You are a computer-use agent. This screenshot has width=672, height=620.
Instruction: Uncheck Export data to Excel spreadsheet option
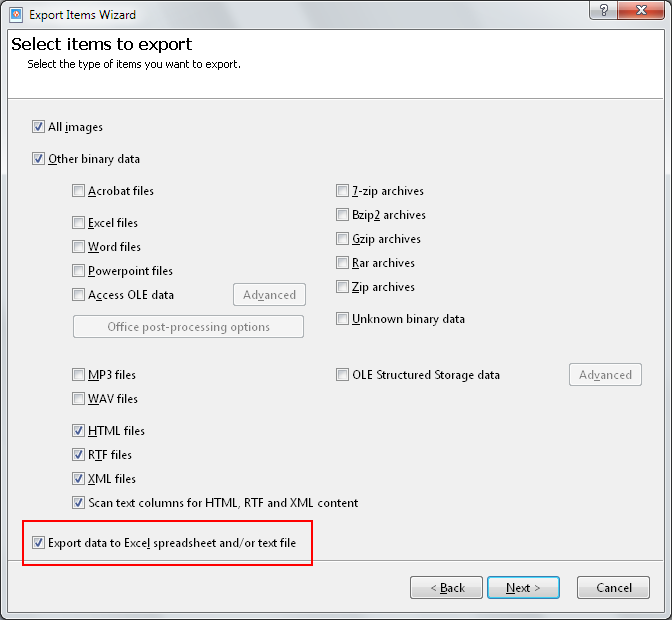(x=39, y=543)
